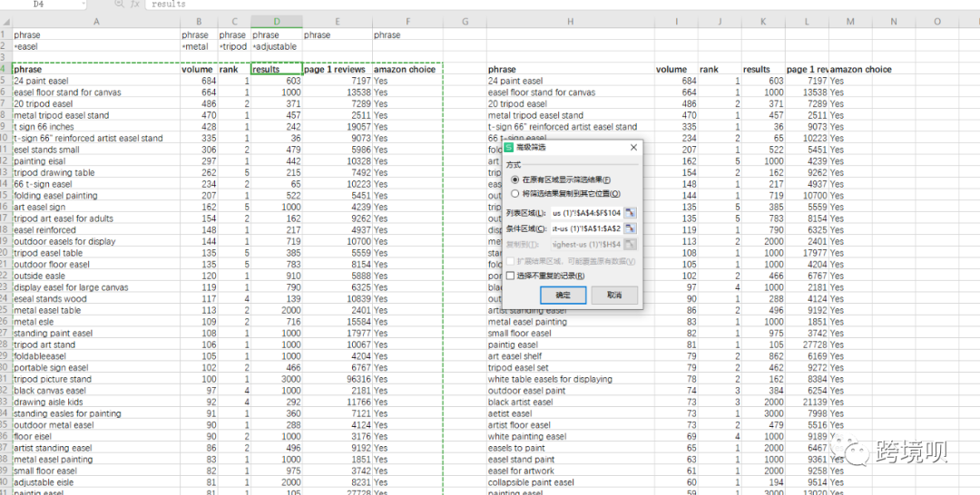The image size is (980, 495).
Task: Select column H header
Action: point(570,21)
